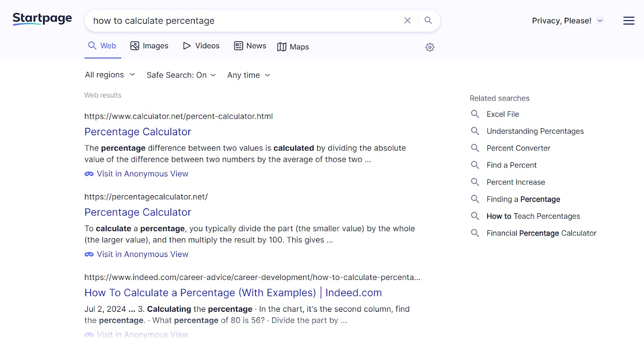The image size is (644, 348).
Task: Click magnifier icon beside Find a Percent
Action: tap(475, 165)
